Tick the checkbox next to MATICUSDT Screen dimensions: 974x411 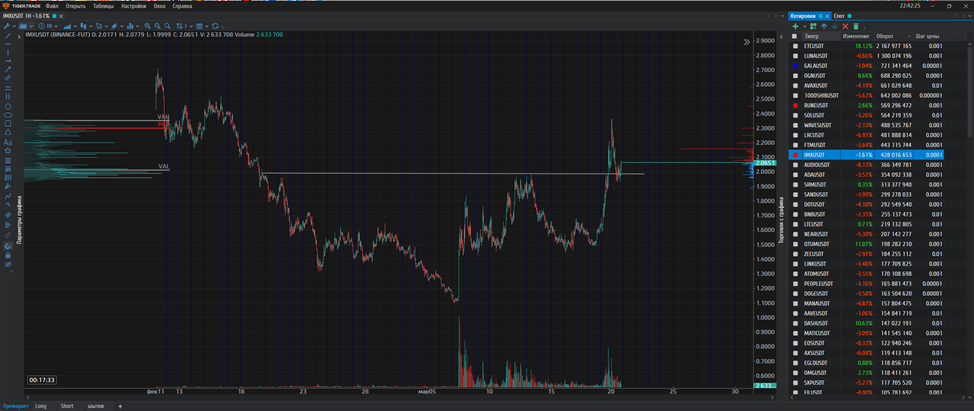[x=794, y=333]
